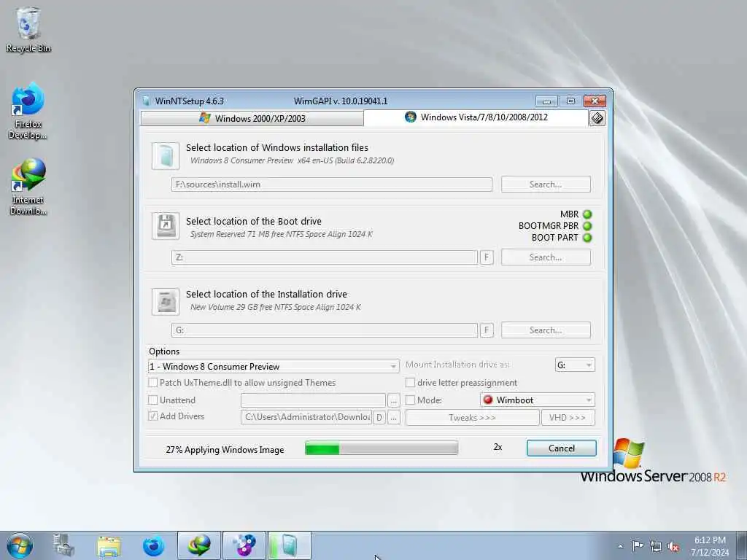Click the BOOTMGR PBR green status light
747x560 pixels.
coord(587,226)
